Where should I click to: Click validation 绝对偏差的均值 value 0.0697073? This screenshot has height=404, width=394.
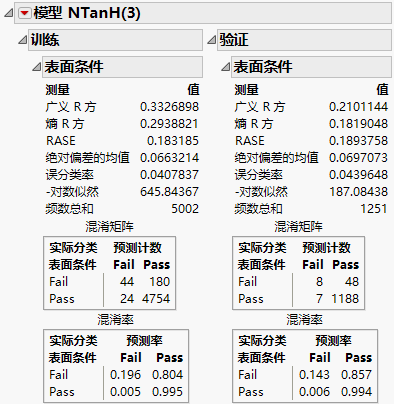359,158
